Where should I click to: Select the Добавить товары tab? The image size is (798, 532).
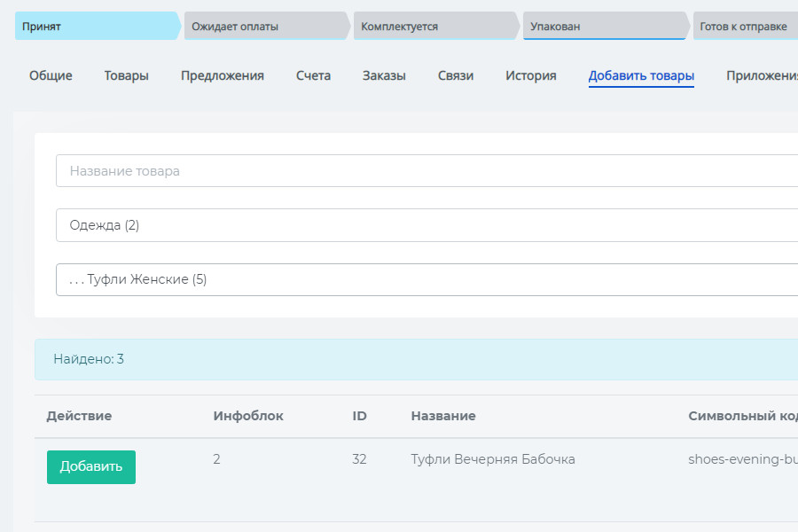641,75
